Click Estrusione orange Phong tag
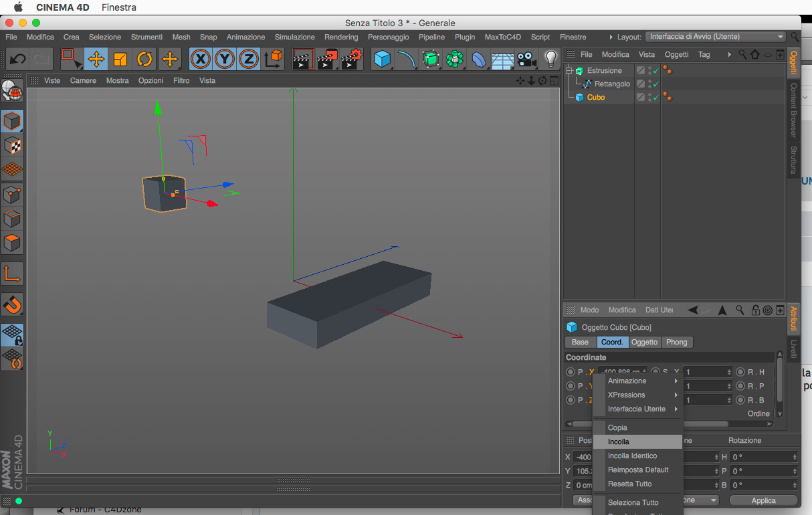This screenshot has height=515, width=812. point(668,70)
